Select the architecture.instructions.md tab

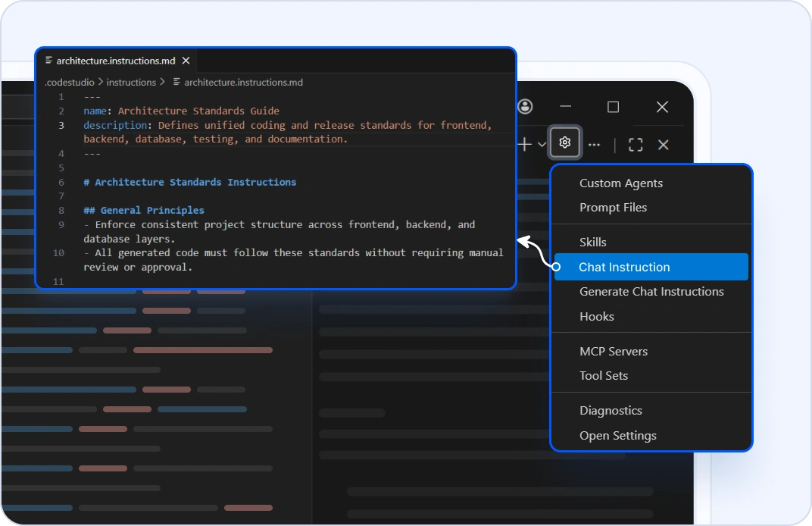pyautogui.click(x=115, y=61)
